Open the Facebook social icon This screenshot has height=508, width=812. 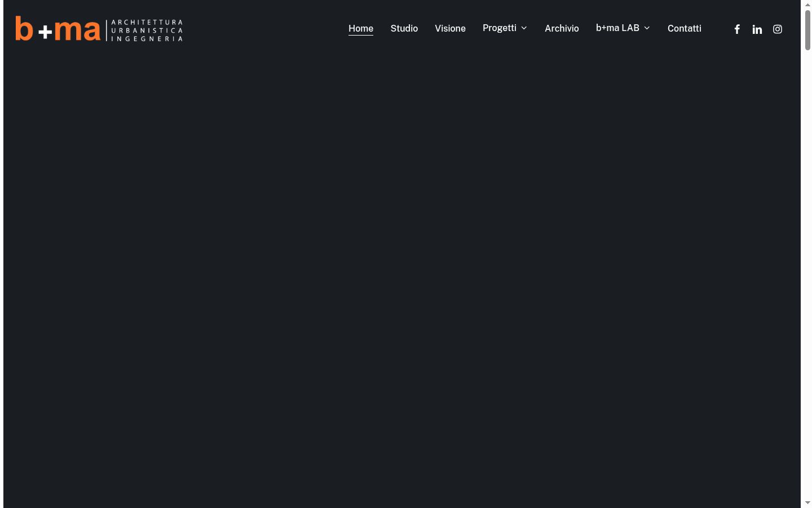[x=737, y=29]
